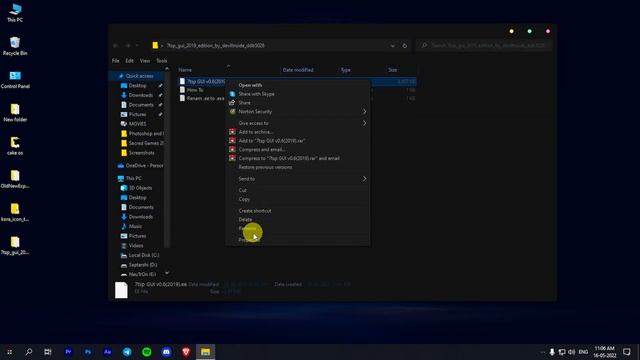The image size is (640, 360).
Task: Open the notification center icon
Action: pos(627,352)
